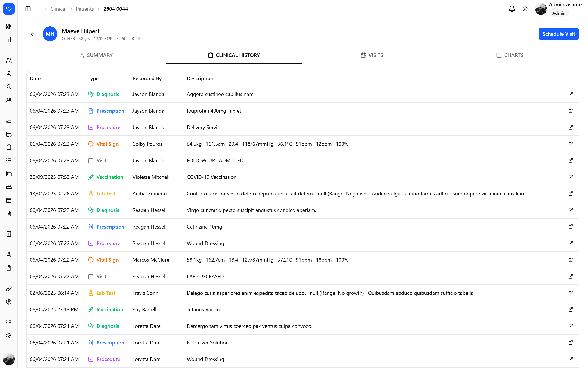Click the Date column header
This screenshot has width=588, height=368.
[x=35, y=78]
